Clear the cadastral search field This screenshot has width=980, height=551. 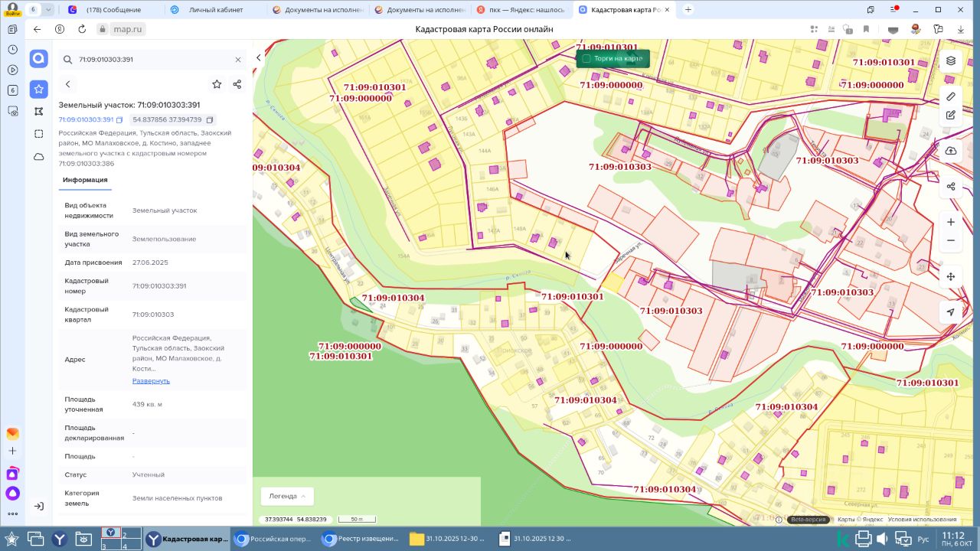click(x=238, y=60)
